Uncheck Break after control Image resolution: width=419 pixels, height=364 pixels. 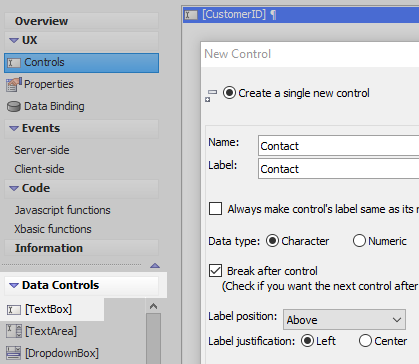(x=215, y=270)
